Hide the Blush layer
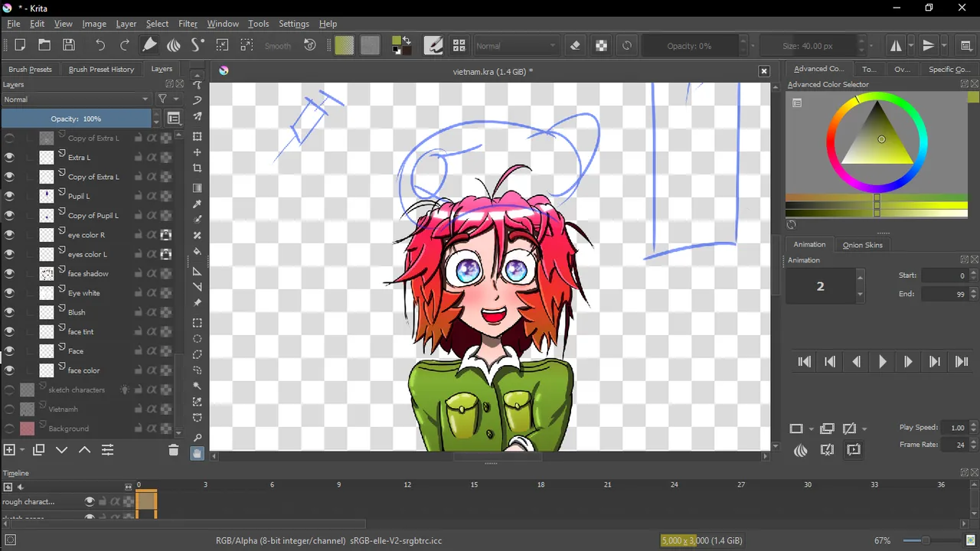The width and height of the screenshot is (980, 551). tap(9, 312)
